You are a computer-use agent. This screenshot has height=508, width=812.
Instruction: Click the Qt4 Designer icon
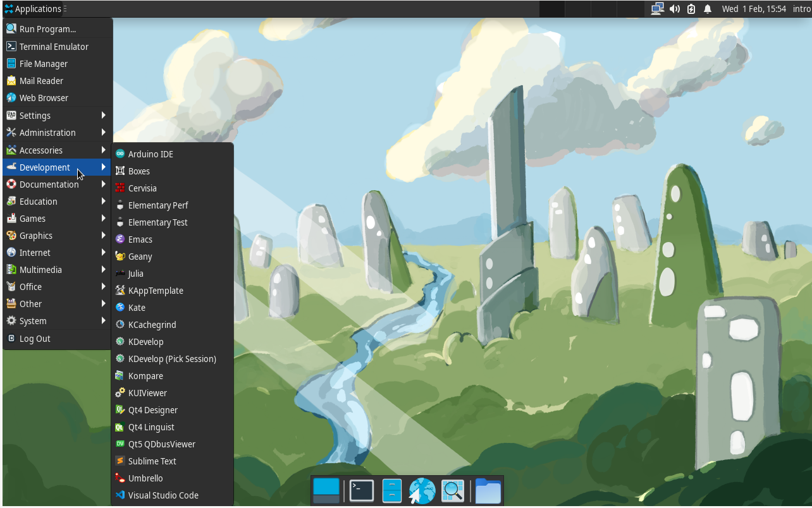coord(120,410)
